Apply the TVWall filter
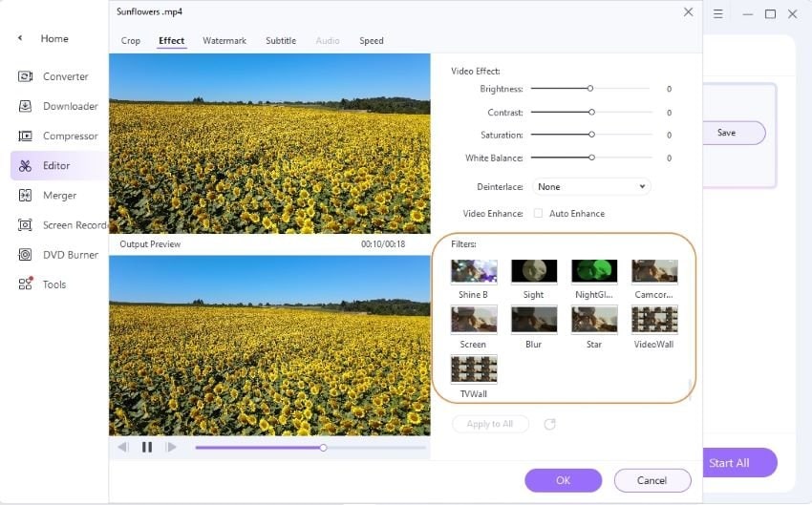 pyautogui.click(x=474, y=368)
